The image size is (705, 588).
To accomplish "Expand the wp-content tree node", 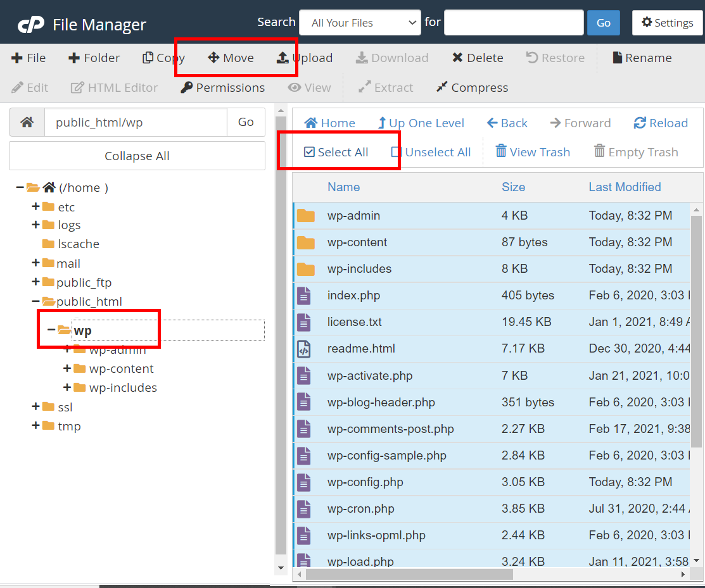I will click(x=67, y=368).
